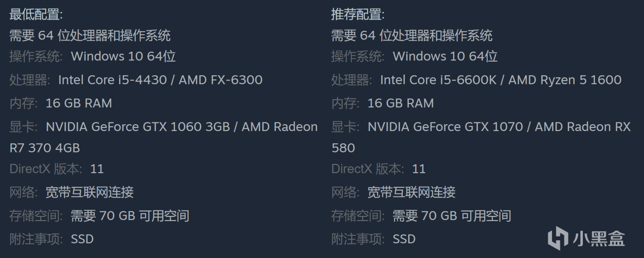
Task: Click recommended 操作系统 Windows 10 64位 value
Action: (445, 56)
